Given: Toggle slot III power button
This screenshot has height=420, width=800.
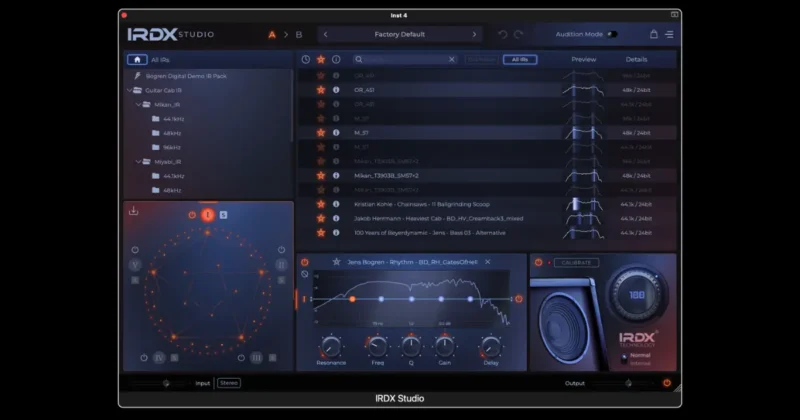Looking at the screenshot, I should (241, 358).
